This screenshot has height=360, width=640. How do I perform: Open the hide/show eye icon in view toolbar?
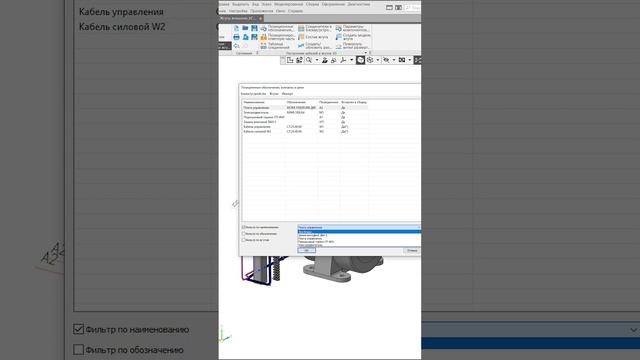click(x=386, y=60)
